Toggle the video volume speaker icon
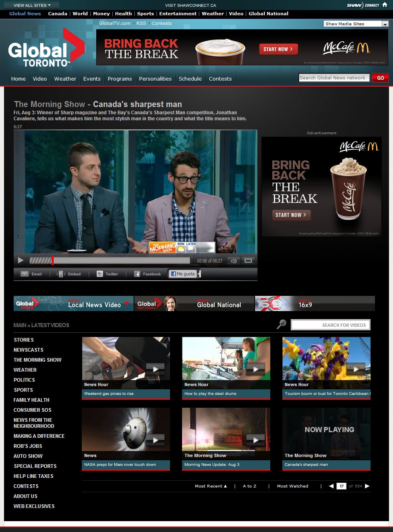Viewport: 393px width, 532px height. coord(233,261)
